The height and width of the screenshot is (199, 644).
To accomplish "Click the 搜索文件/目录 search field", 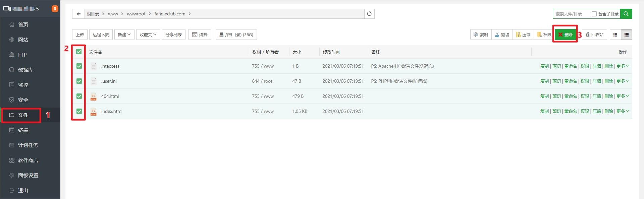I will 571,14.
